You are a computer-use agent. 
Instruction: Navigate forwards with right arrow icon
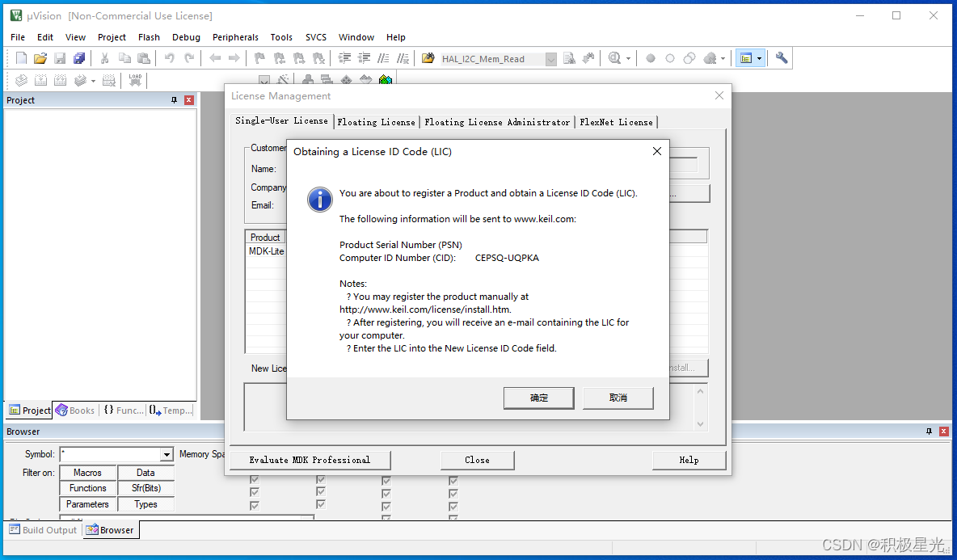[x=234, y=58]
